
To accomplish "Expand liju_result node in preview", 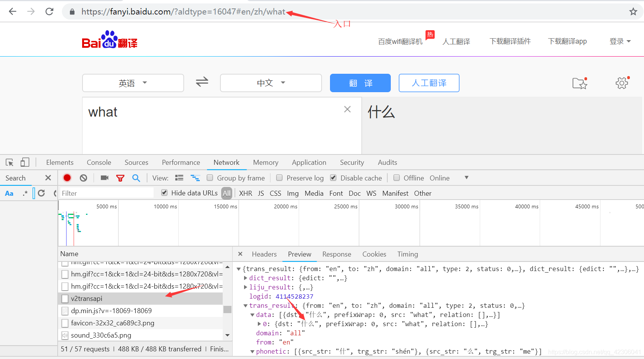I will [x=246, y=287].
